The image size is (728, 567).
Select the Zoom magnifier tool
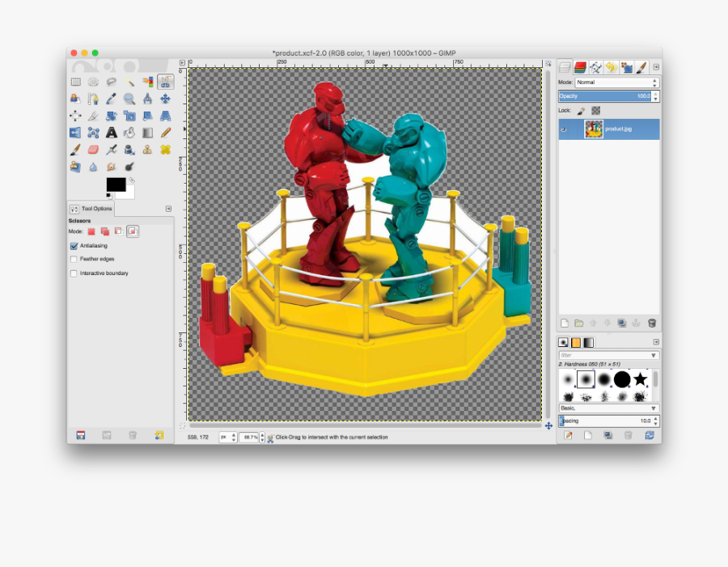pos(129,99)
